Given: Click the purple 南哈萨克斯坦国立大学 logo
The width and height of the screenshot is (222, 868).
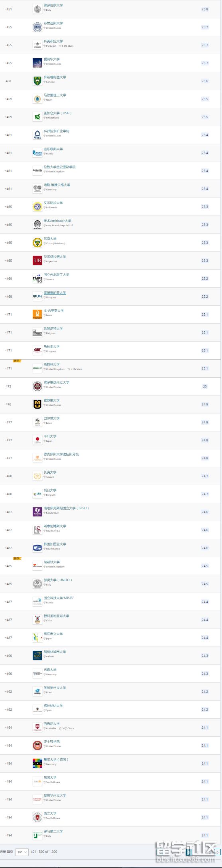Looking at the screenshot, I should 37,512.
